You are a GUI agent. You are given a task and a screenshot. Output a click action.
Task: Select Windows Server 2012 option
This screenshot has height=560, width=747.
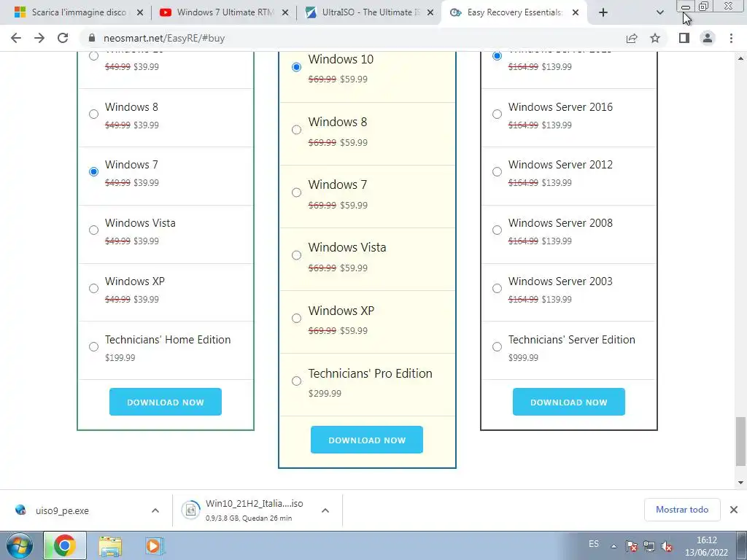coord(497,172)
